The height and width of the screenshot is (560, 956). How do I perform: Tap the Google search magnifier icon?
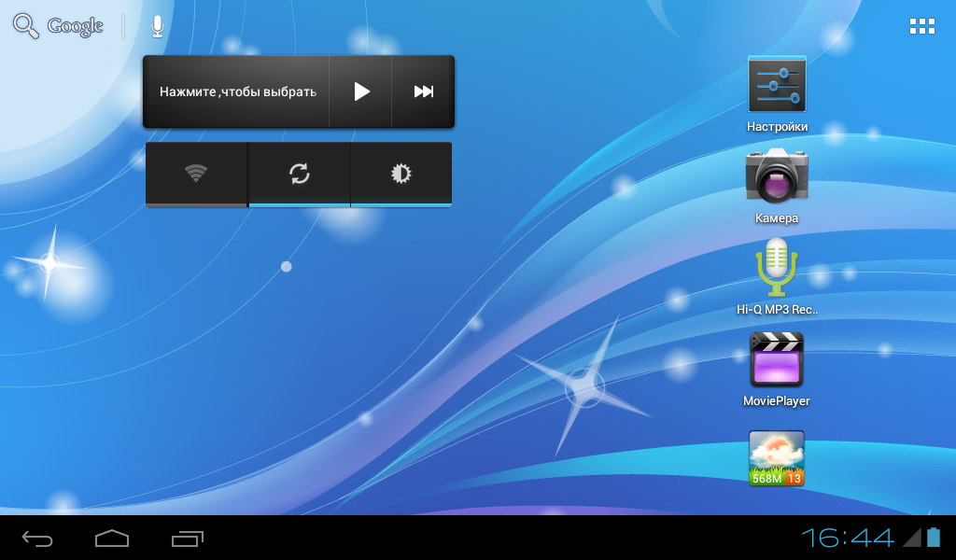25,26
